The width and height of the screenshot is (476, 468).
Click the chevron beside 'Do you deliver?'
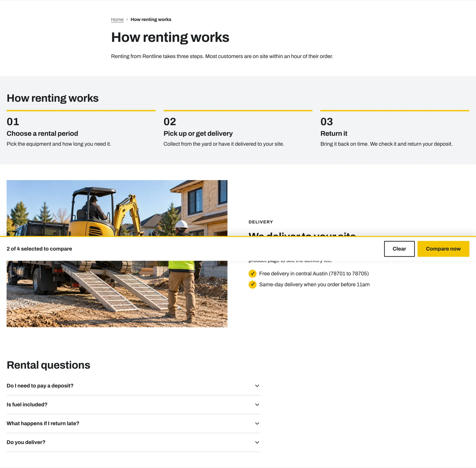257,443
